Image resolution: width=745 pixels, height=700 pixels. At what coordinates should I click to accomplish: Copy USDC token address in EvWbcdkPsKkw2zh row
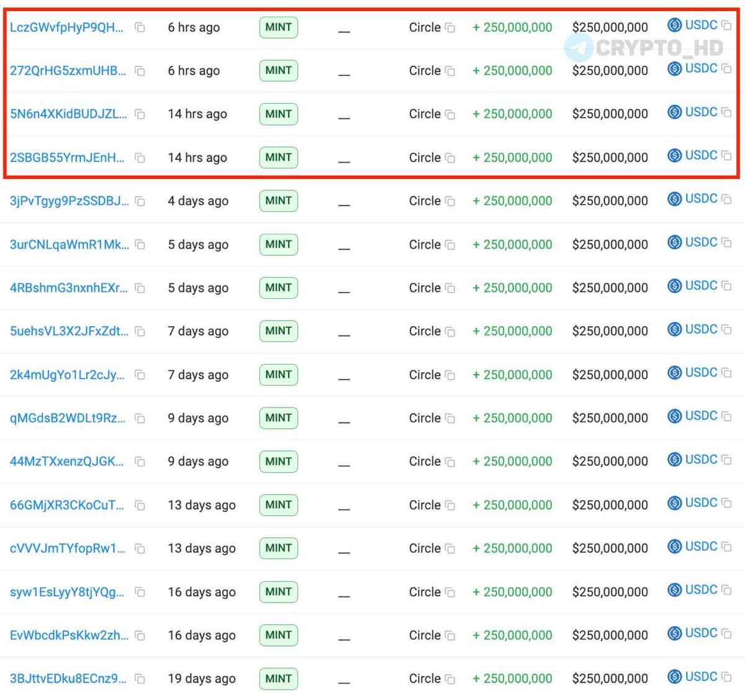[726, 634]
